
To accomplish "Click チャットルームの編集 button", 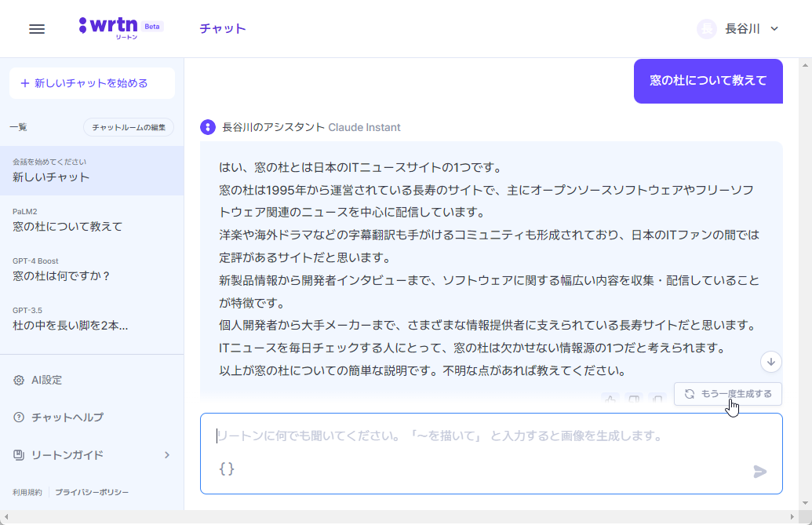I will tap(129, 127).
